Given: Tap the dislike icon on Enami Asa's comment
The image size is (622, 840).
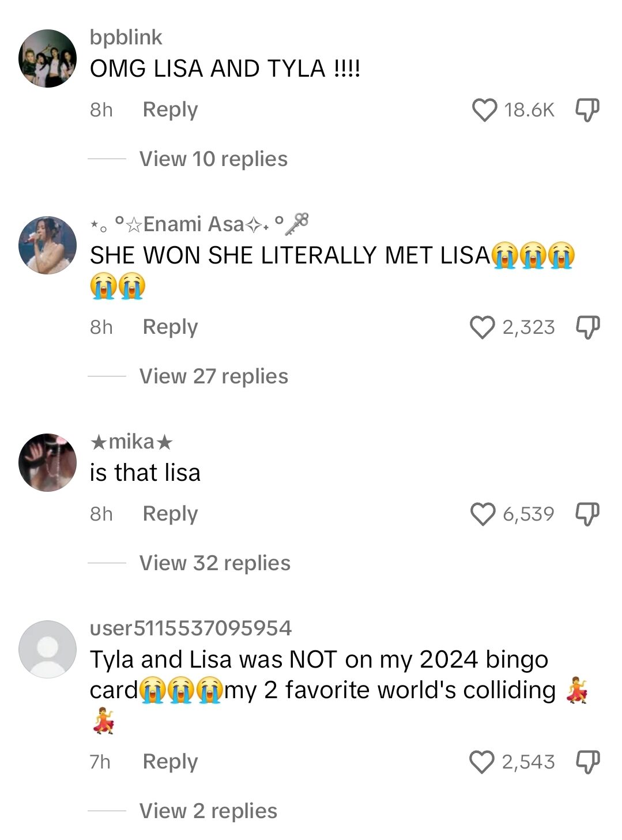Looking at the screenshot, I should [x=587, y=326].
